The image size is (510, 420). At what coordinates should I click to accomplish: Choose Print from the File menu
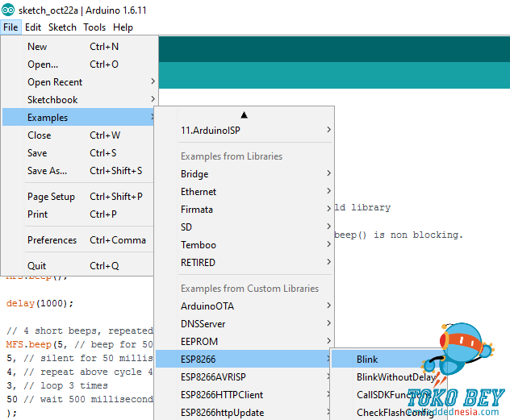(x=78, y=214)
